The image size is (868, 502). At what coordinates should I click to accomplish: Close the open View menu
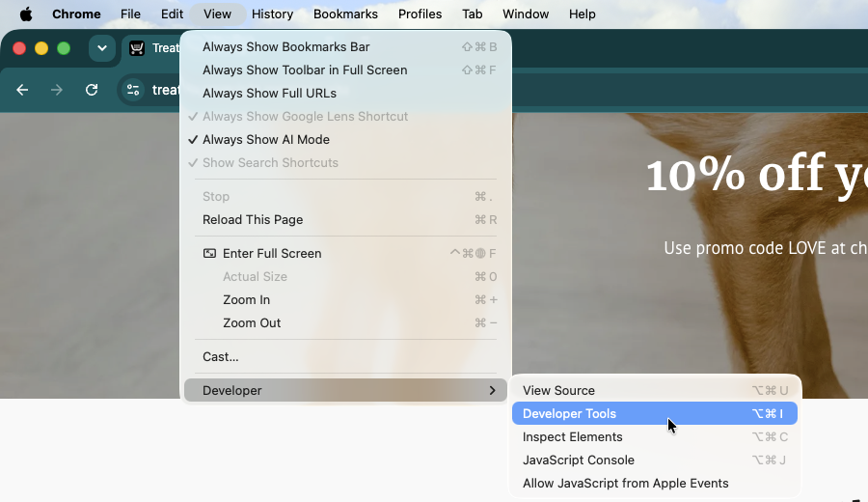(x=217, y=14)
